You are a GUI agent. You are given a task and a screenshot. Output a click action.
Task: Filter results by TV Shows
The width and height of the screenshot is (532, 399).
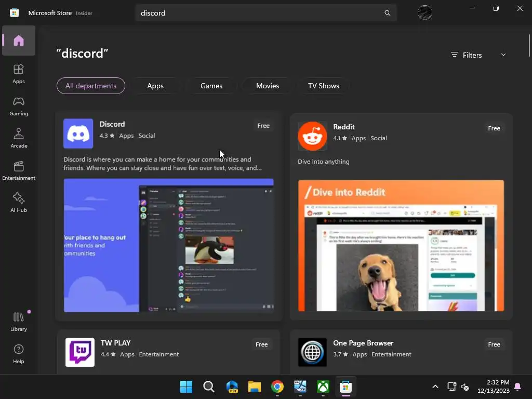324,86
